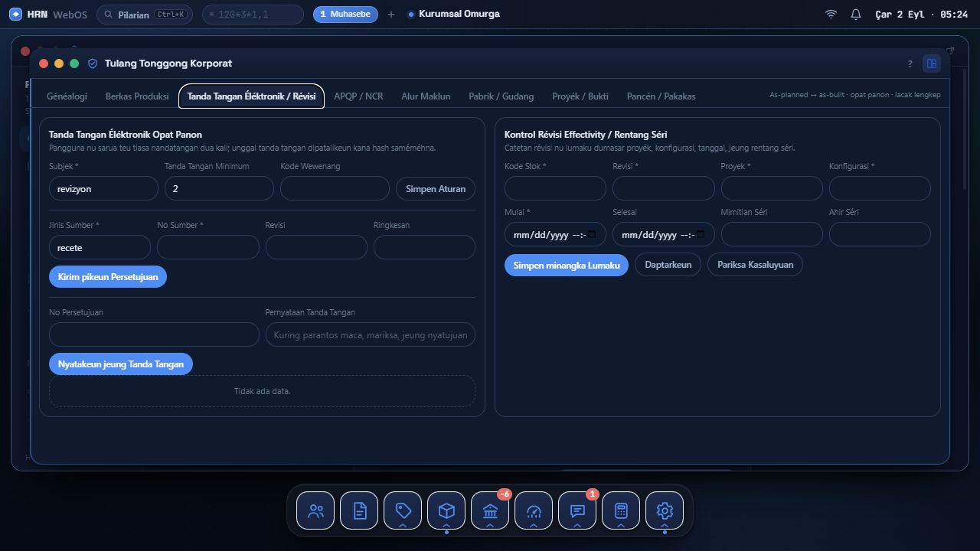Screen dimensions: 980x551
Task: Open the Selesai date picker calendar
Action: click(x=701, y=235)
